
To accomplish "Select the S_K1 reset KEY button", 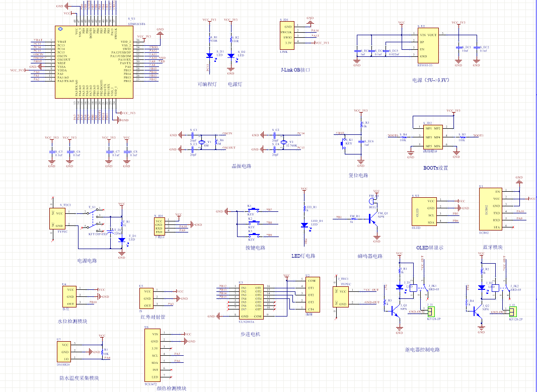I will click(347, 143).
